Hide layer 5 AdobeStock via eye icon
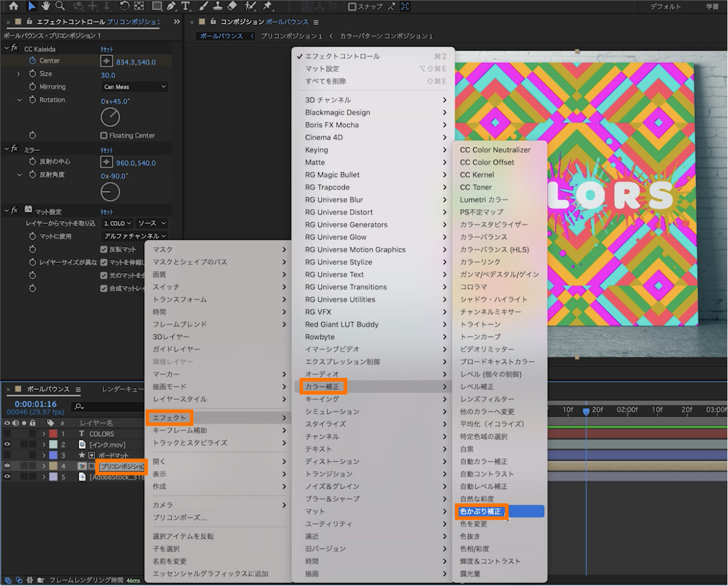The height and width of the screenshot is (586, 728). (7, 476)
